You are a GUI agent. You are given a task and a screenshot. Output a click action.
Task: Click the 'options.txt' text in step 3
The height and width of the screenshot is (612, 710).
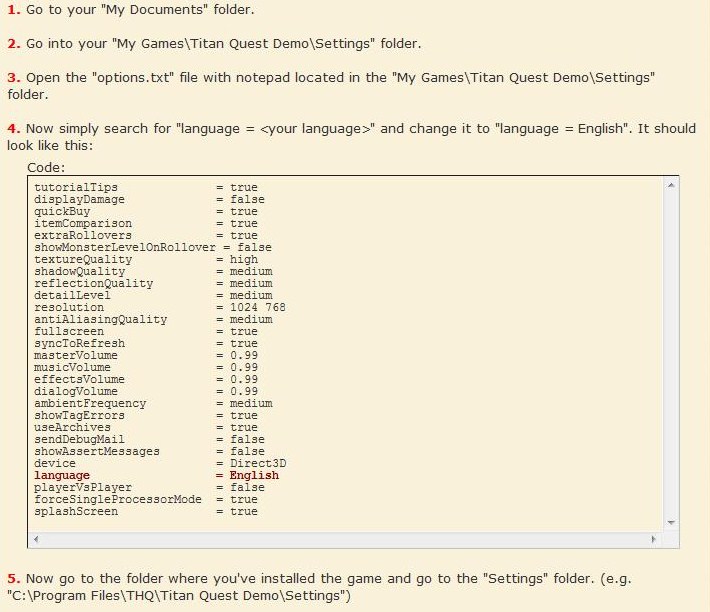pyautogui.click(x=134, y=78)
